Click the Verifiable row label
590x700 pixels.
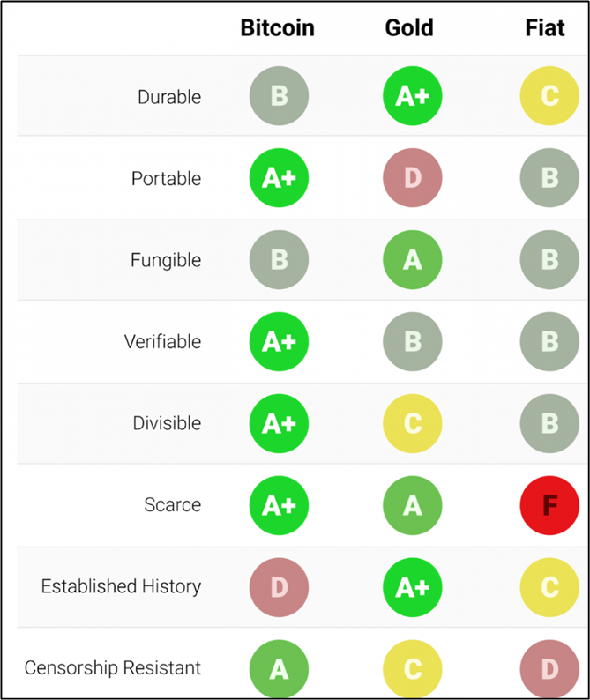[x=162, y=341]
